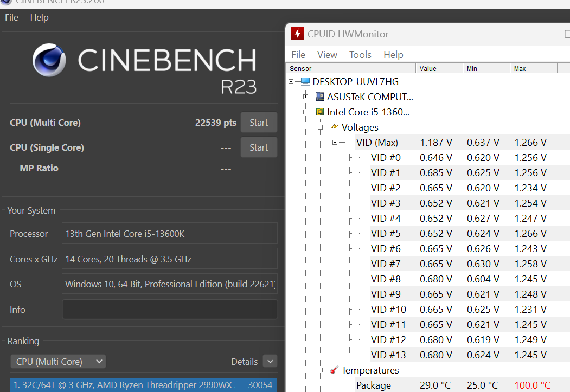The width and height of the screenshot is (570, 392).
Task: Click the red 100.0 °C max value
Action: click(532, 385)
